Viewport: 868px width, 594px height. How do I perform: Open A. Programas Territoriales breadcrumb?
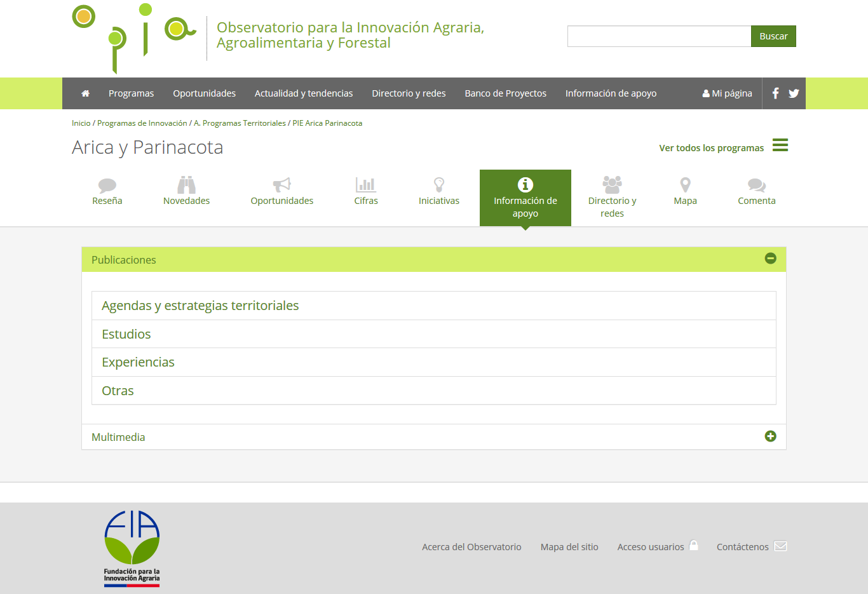[240, 123]
